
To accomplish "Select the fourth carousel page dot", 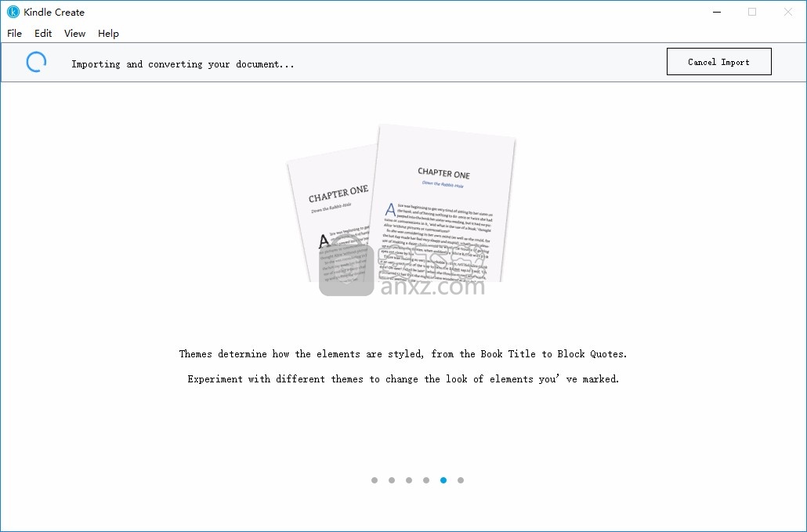I will (426, 480).
